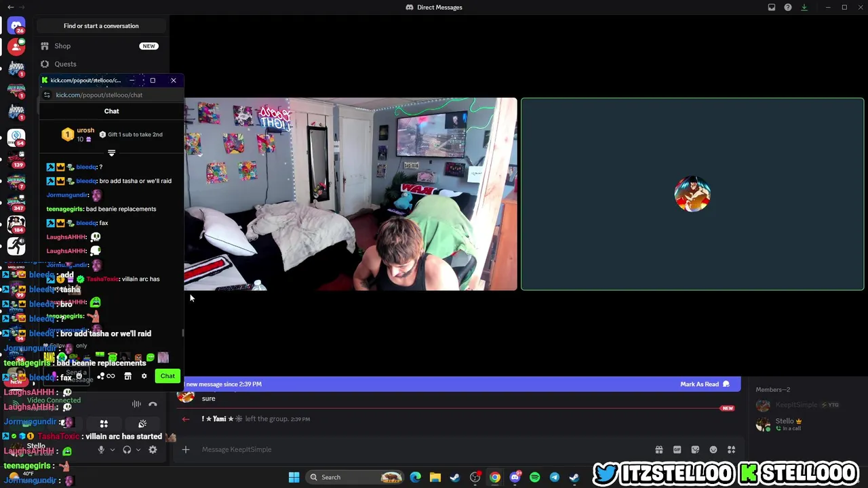Viewport: 868px width, 488px height.
Task: Open apps launcher in message bar
Action: click(x=731, y=449)
